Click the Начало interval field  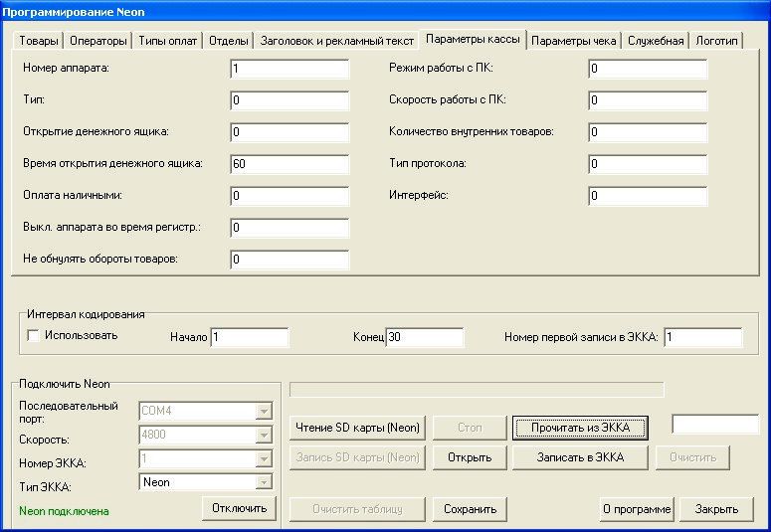click(250, 337)
